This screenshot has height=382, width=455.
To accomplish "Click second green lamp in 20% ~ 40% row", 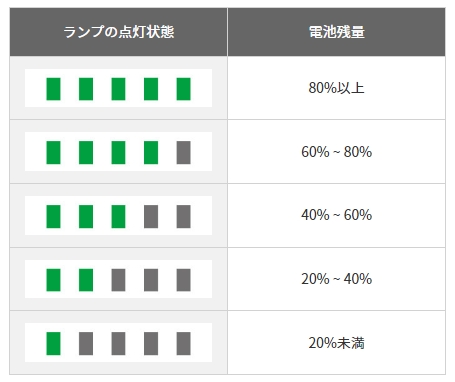I will 86,280.
